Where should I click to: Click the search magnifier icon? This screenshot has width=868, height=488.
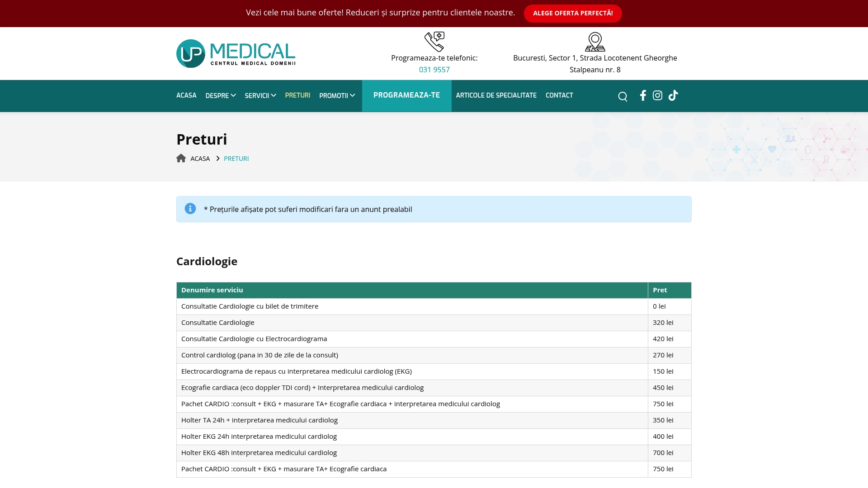pos(623,96)
